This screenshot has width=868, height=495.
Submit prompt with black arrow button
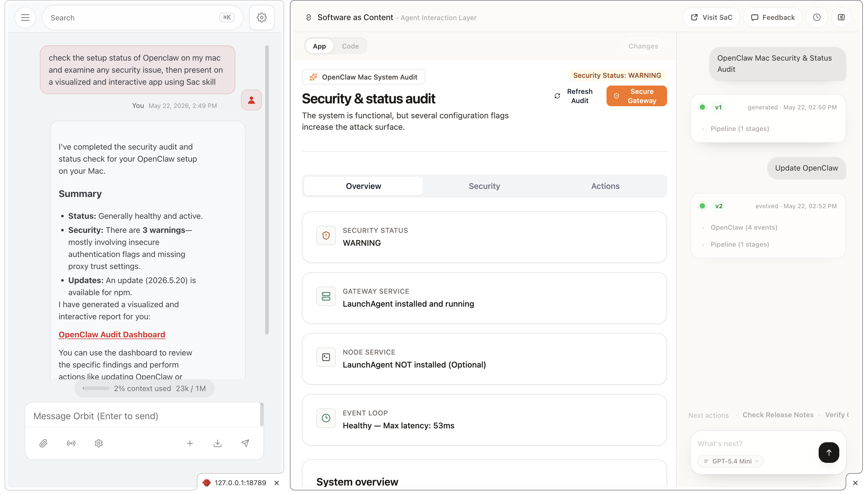pos(829,452)
